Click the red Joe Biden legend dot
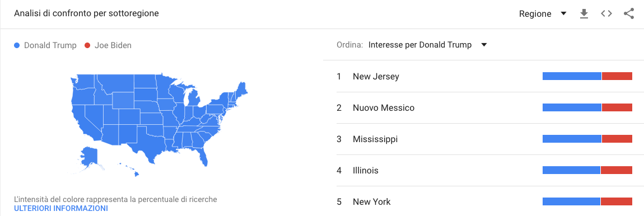Screen dimensions: 644x216 [87, 45]
